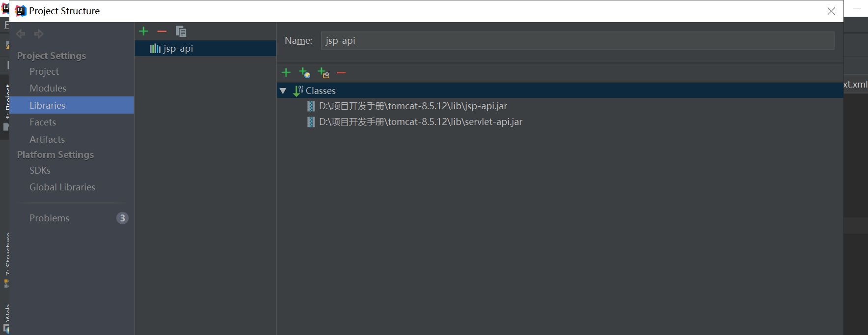868x335 pixels.
Task: Click the add classes root plus icon
Action: point(286,73)
